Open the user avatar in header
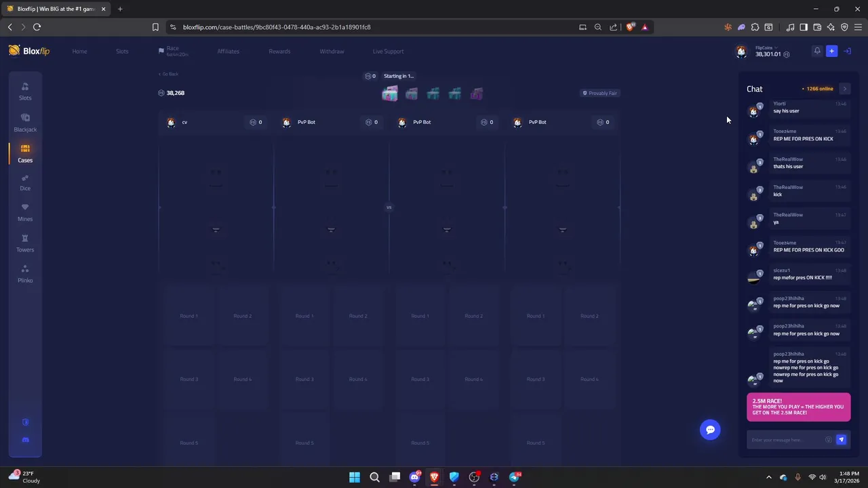Viewport: 868px width, 488px height. (741, 52)
